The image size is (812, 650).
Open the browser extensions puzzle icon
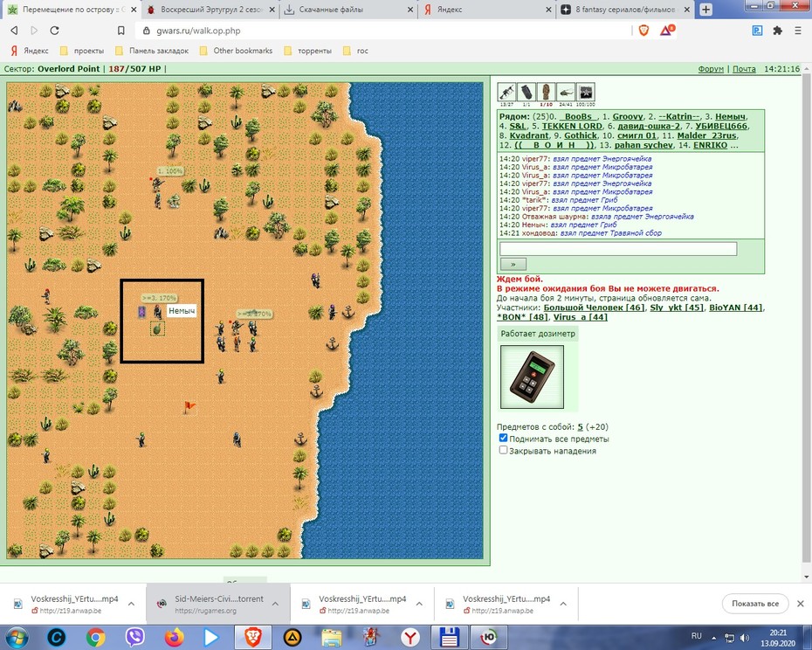(777, 31)
